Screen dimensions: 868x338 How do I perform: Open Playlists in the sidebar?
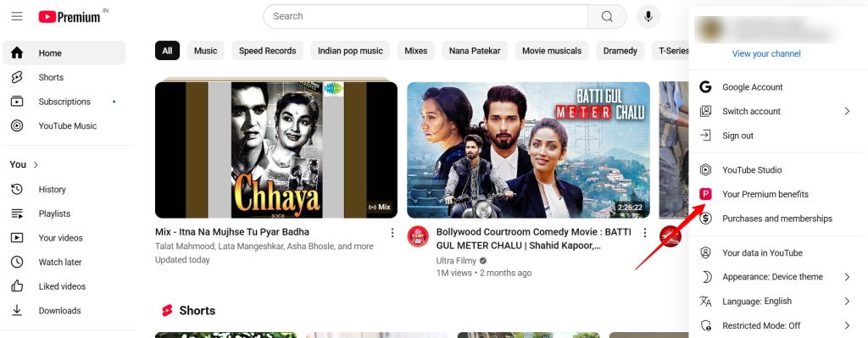[x=64, y=213]
